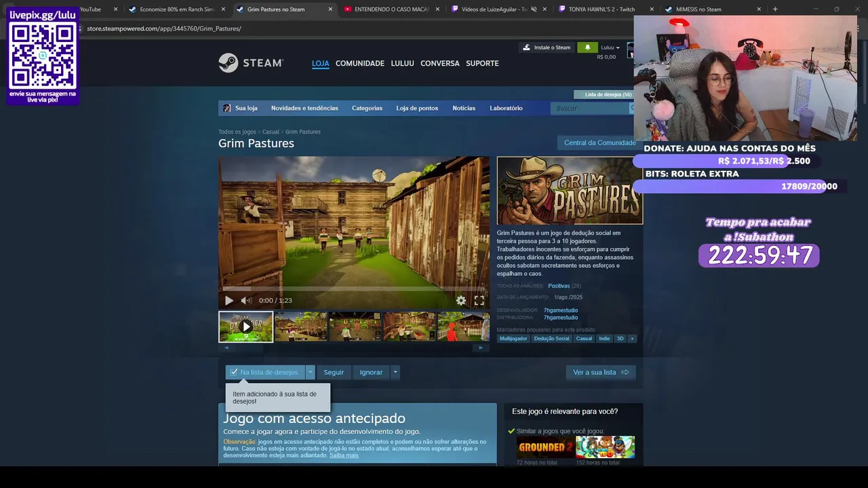Select the fourth screenshot thumbnail
Viewport: 868px width, 488px height.
409,327
